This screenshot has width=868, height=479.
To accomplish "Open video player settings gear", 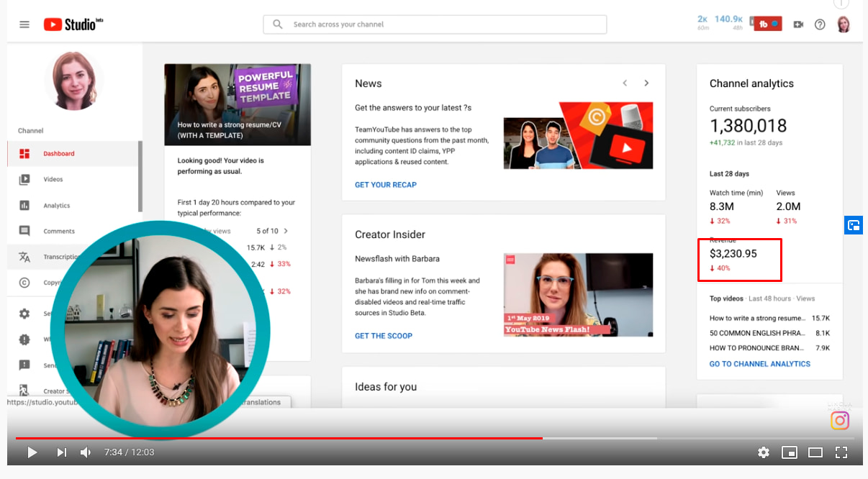I will click(x=764, y=452).
